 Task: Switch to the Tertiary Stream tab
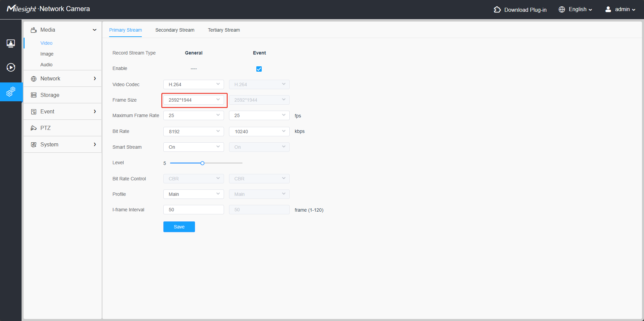coord(224,30)
